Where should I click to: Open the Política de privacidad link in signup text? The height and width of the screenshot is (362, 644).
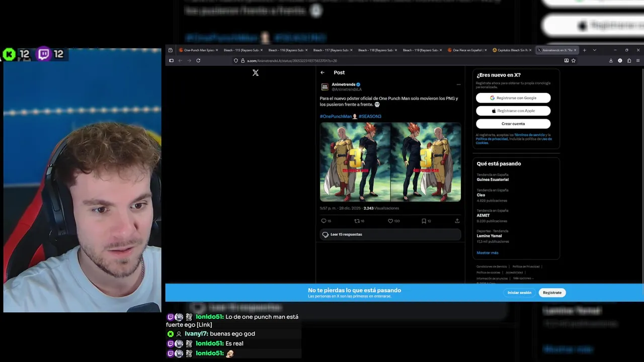pos(491,139)
